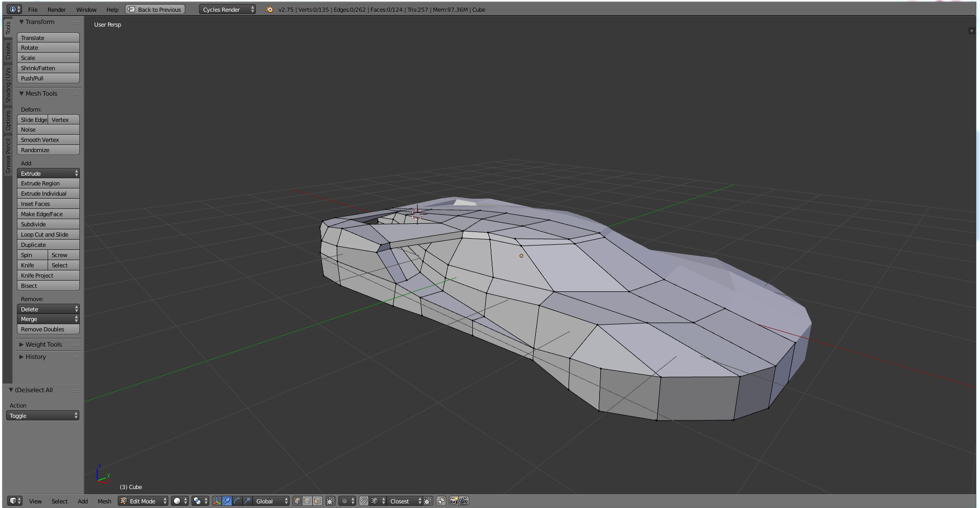Click the Edit Mode icon
The image size is (980, 508).
pos(123,501)
